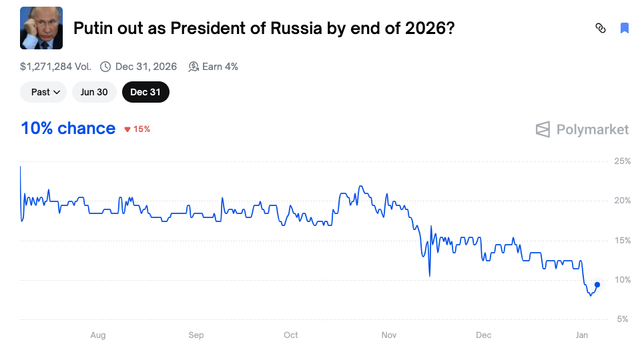
Task: Click the Polymarket watermark text
Action: [x=593, y=129]
